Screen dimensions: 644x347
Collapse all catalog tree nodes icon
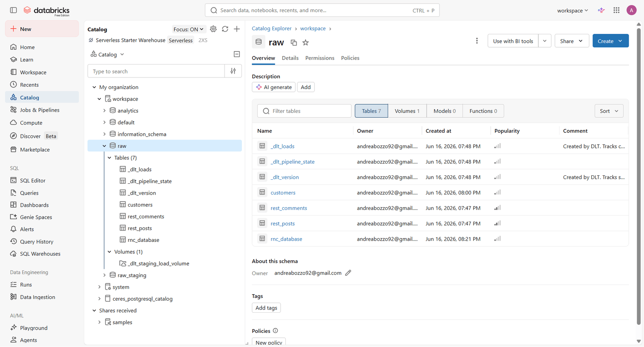tap(237, 54)
